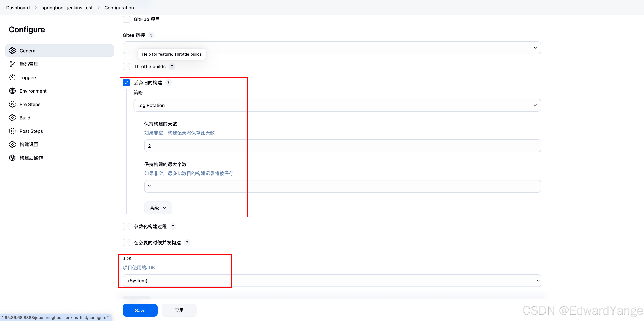The height and width of the screenshot is (321, 644).
Task: Click breadcrumb arrow after Dashboard
Action: [36, 8]
